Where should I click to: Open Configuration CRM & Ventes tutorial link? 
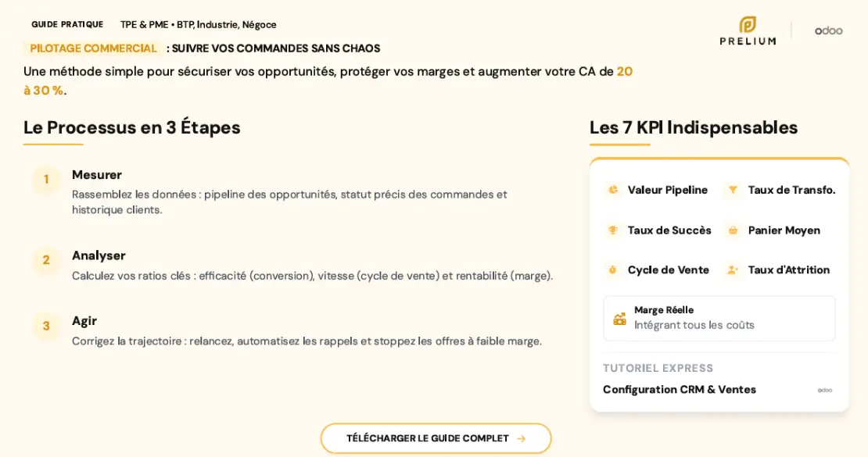pyautogui.click(x=679, y=390)
